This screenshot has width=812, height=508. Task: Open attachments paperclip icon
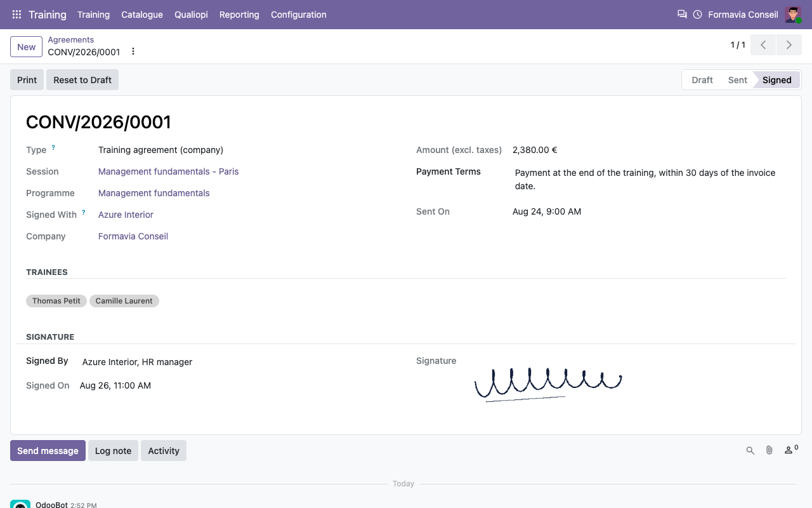click(x=769, y=450)
